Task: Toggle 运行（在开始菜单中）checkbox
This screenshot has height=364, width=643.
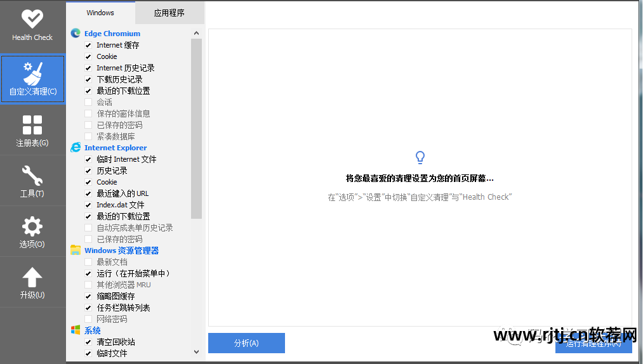Action: (88, 273)
